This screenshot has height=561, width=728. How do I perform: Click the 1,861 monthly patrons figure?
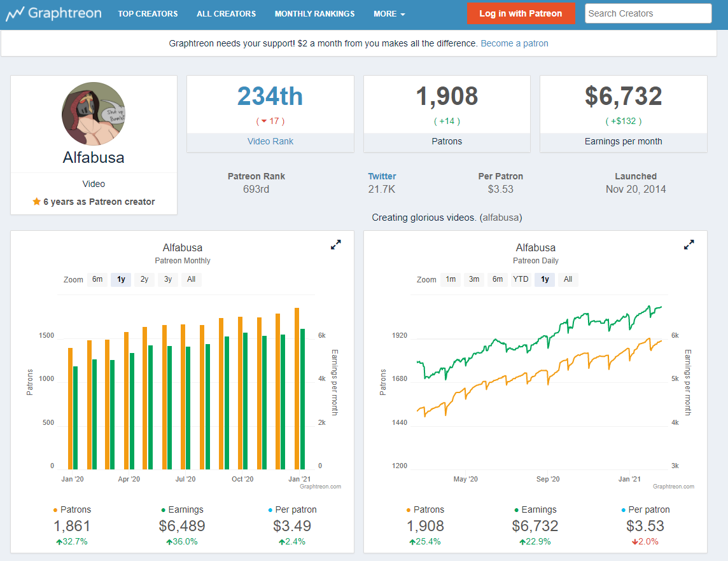click(x=72, y=526)
